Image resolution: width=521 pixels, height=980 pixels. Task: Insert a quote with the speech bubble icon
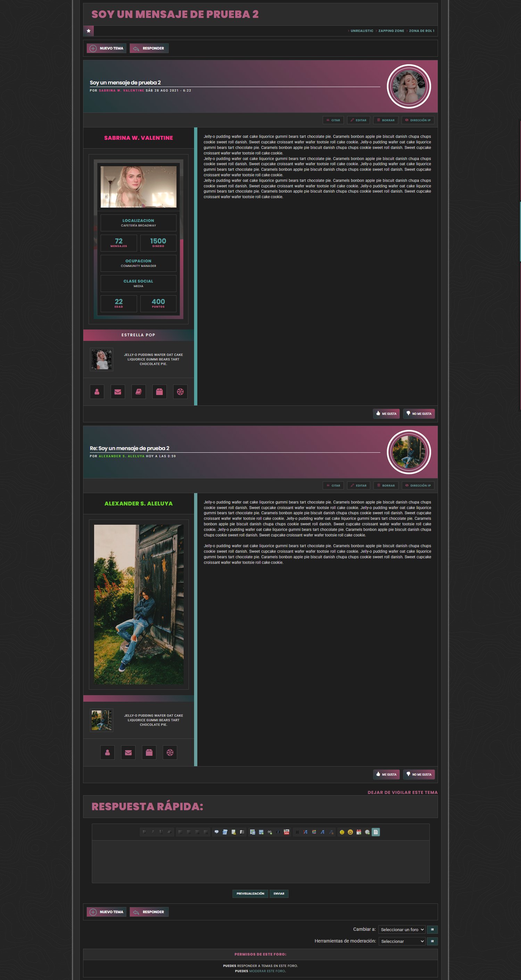pyautogui.click(x=217, y=832)
